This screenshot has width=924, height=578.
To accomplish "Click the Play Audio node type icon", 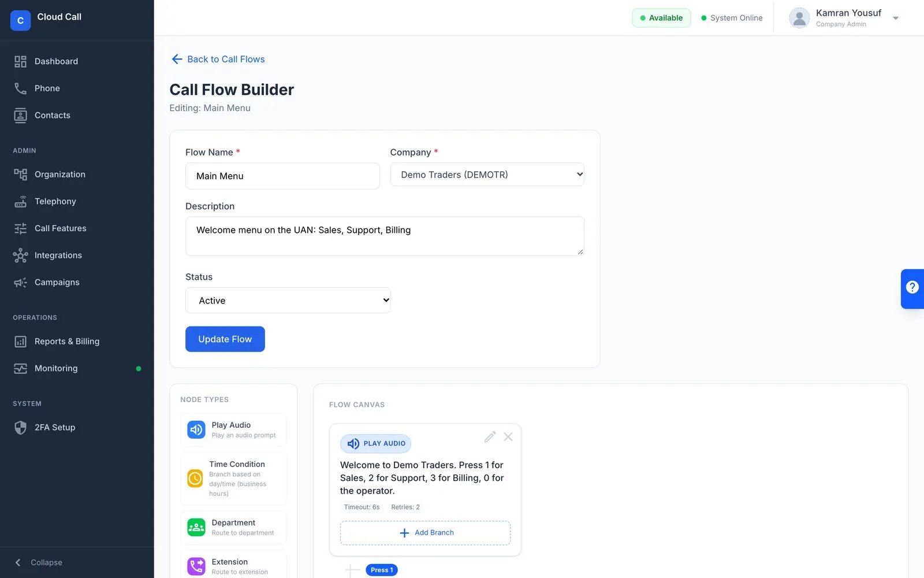I will coord(196,429).
